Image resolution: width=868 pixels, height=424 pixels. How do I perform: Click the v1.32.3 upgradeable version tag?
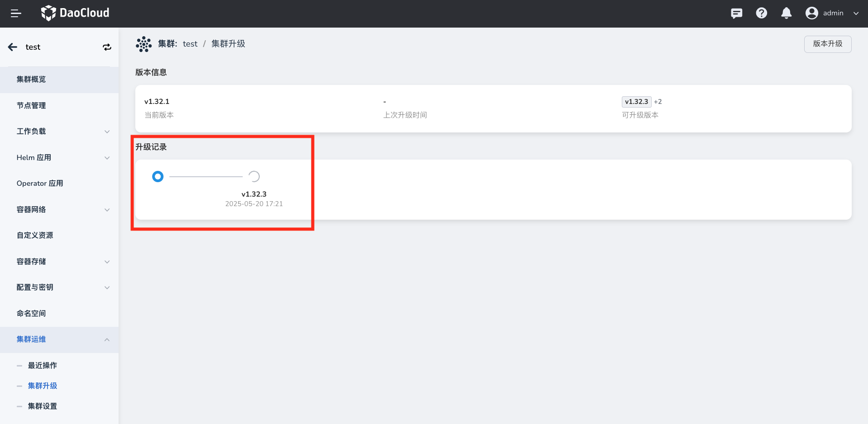(x=636, y=102)
